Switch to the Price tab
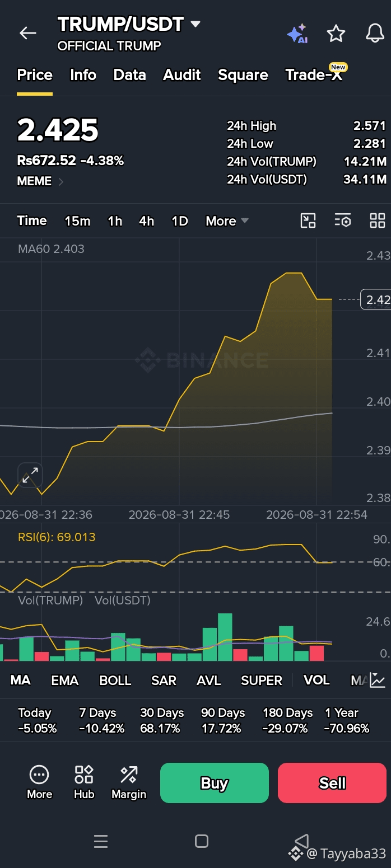The image size is (391, 868). [x=35, y=75]
